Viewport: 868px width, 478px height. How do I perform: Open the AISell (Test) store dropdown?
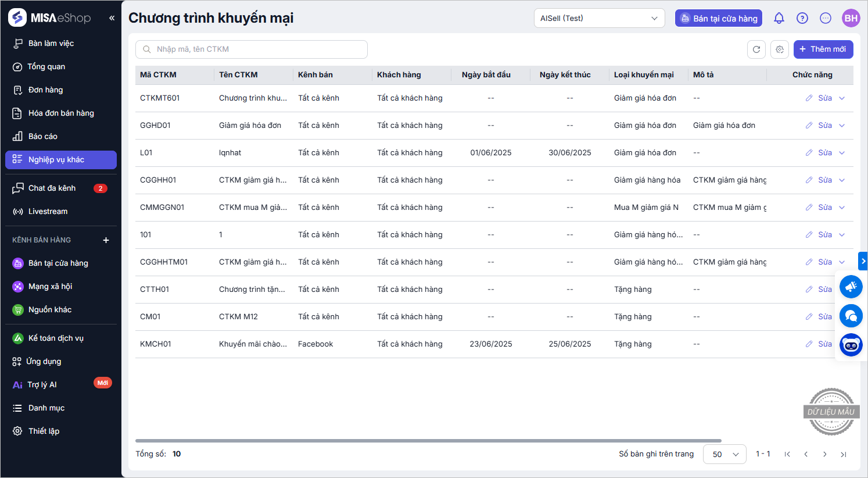coord(599,18)
